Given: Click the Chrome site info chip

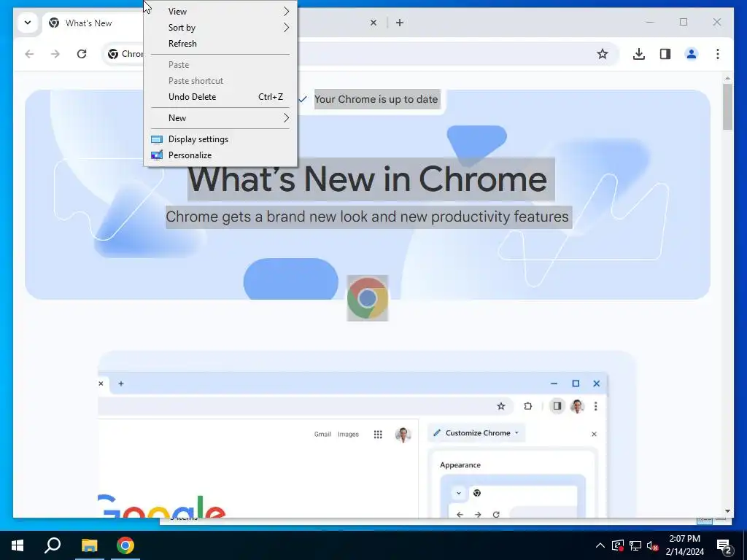Looking at the screenshot, I should coord(125,54).
